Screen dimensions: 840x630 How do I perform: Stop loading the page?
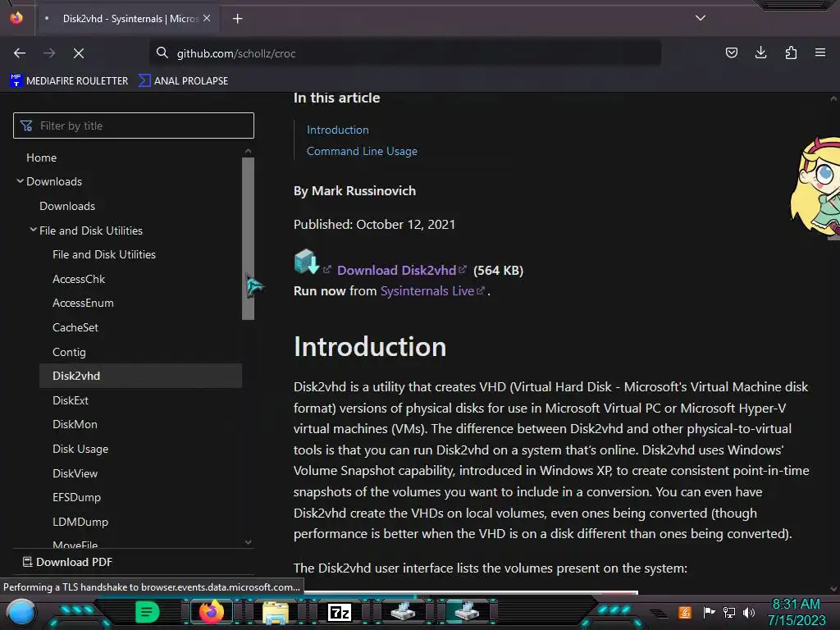click(78, 53)
